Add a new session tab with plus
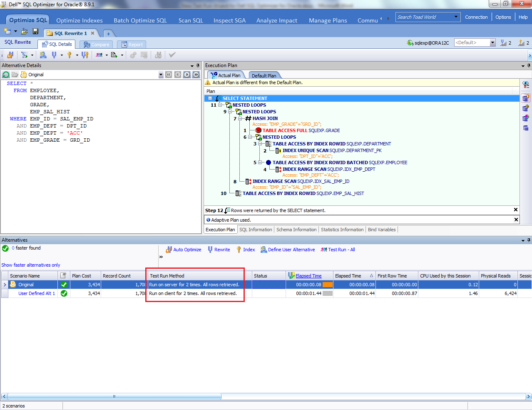 (x=108, y=33)
